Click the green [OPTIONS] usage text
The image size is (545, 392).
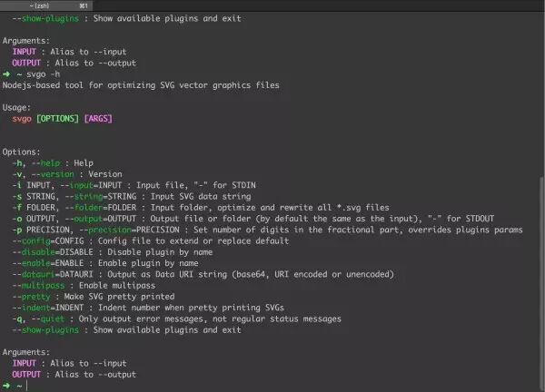click(x=58, y=119)
